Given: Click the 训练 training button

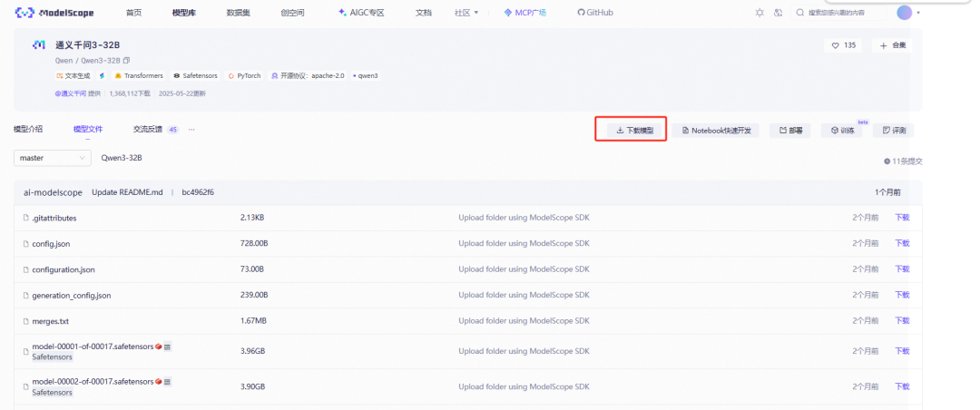Looking at the screenshot, I should [842, 131].
